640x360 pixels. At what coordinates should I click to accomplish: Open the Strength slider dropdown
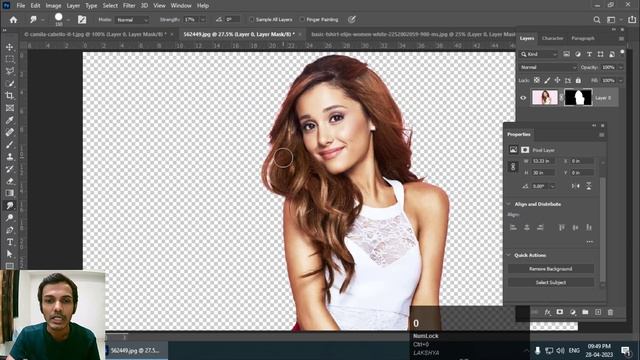click(x=203, y=20)
